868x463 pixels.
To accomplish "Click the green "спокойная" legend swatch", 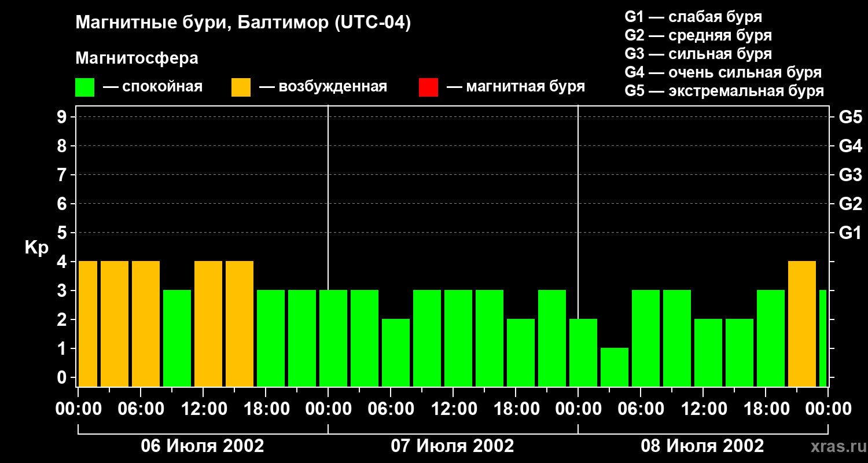I will pyautogui.click(x=85, y=87).
